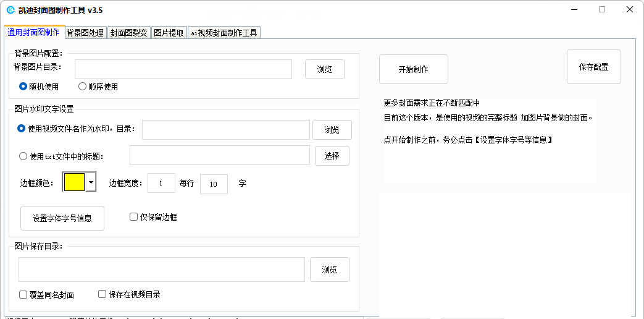Click the text 更多封面需求正在不断匹配中
This screenshot has width=644, height=319.
pos(432,103)
